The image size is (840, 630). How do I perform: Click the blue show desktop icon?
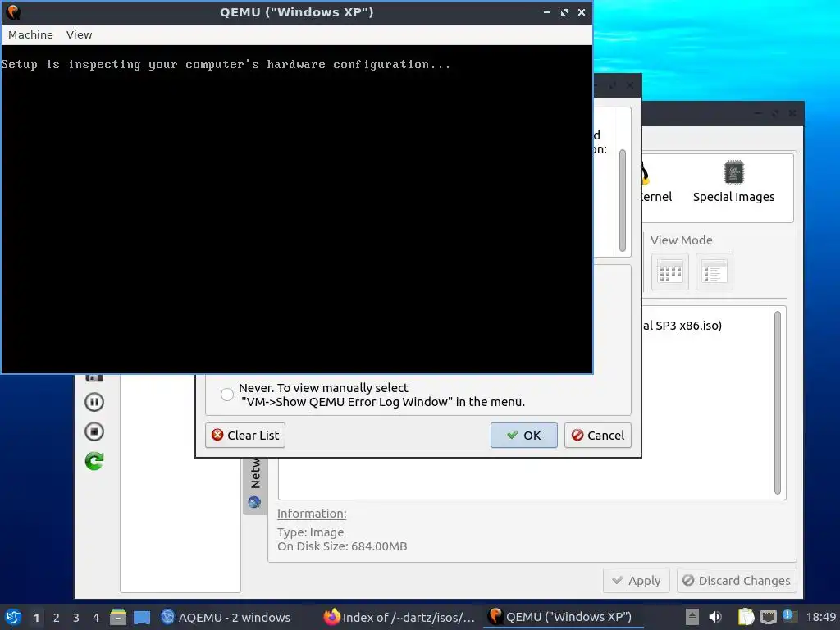[142, 618]
